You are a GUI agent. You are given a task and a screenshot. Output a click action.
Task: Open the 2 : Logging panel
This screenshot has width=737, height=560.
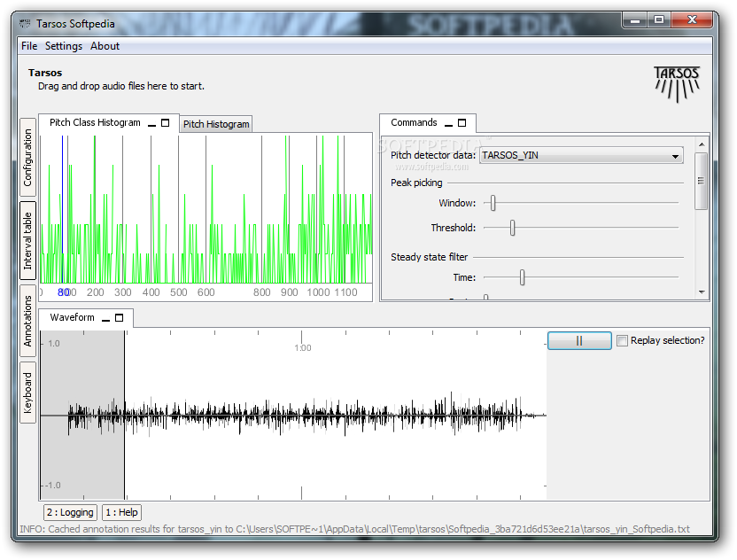point(70,512)
